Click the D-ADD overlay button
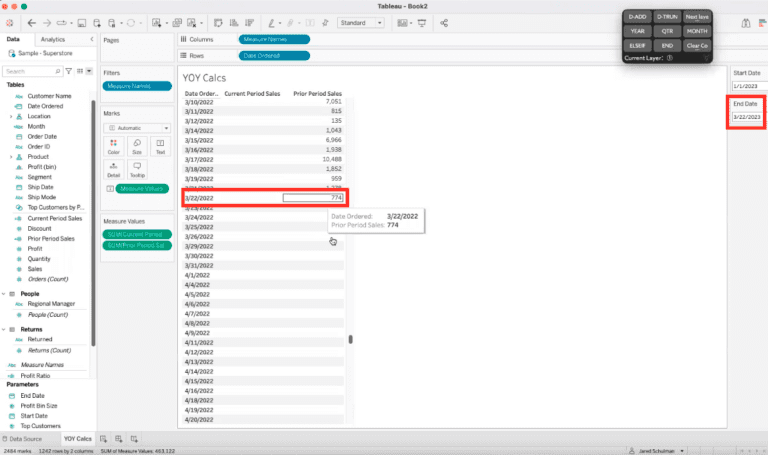 (x=637, y=17)
